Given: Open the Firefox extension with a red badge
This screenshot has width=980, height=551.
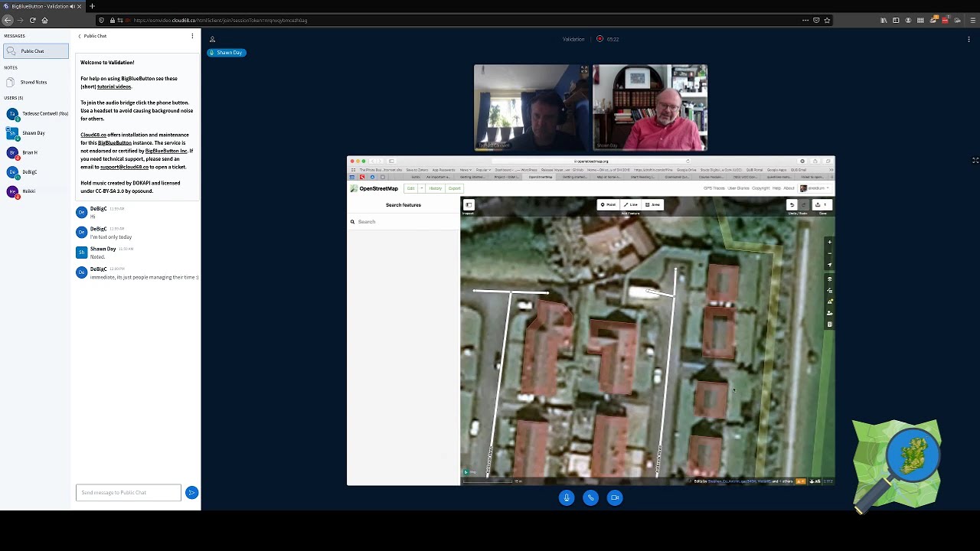Looking at the screenshot, I should point(945,20).
